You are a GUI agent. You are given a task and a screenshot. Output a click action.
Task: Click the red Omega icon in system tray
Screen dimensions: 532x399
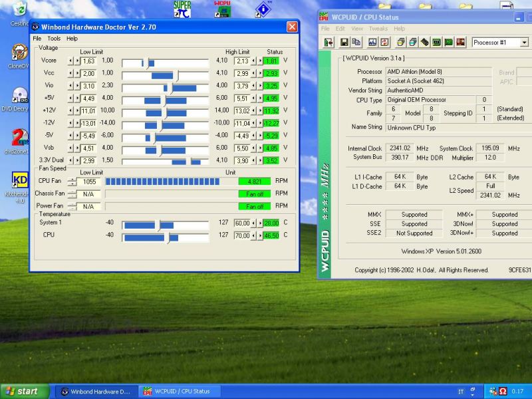[x=503, y=391]
